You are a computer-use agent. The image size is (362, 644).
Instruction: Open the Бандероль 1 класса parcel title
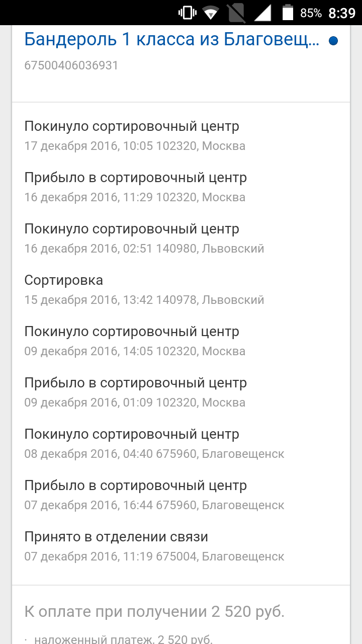pyautogui.click(x=171, y=40)
